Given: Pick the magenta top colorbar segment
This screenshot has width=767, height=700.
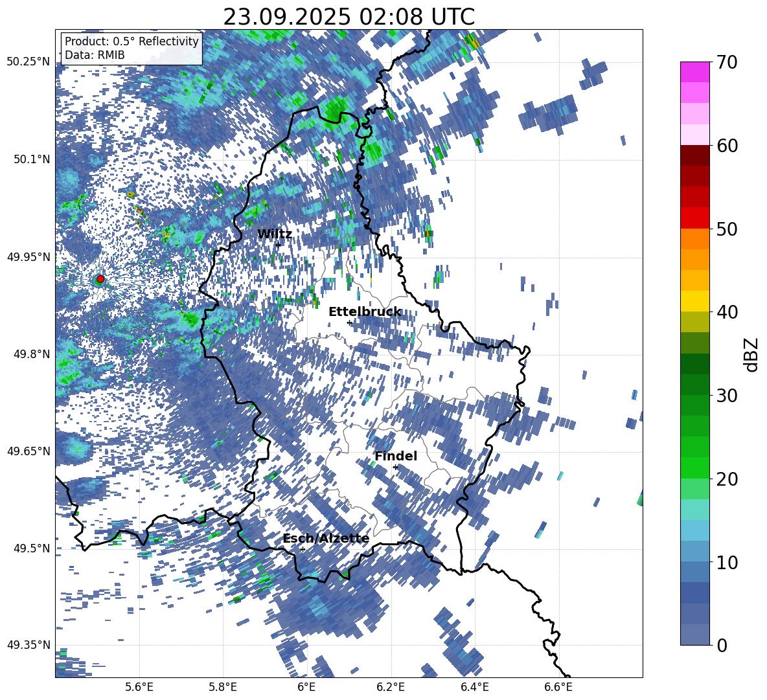Looking at the screenshot, I should click(x=694, y=72).
